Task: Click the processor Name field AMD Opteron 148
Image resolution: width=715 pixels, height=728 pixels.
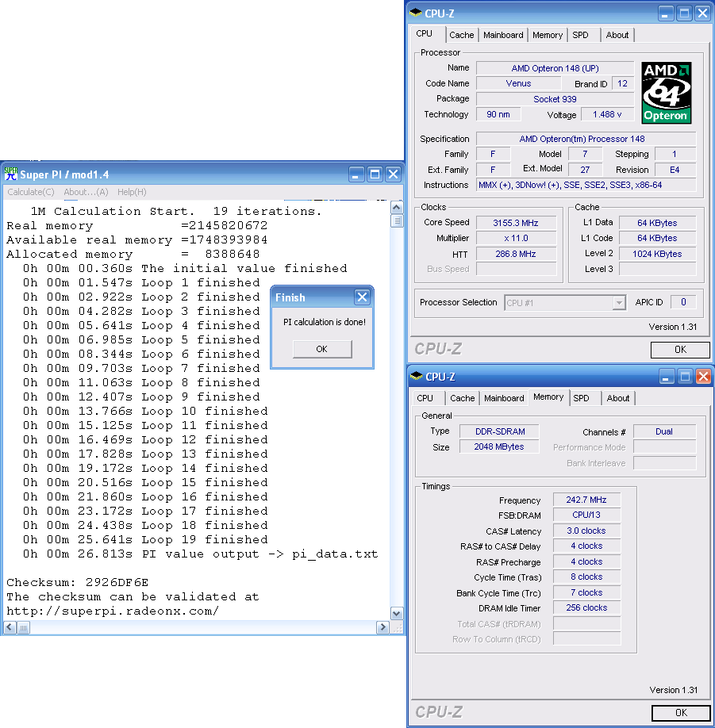Action: pos(555,68)
